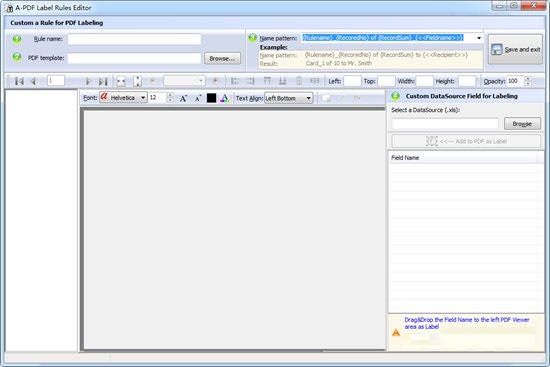
Task: Click the PDF viewer preview area
Action: pos(234,229)
